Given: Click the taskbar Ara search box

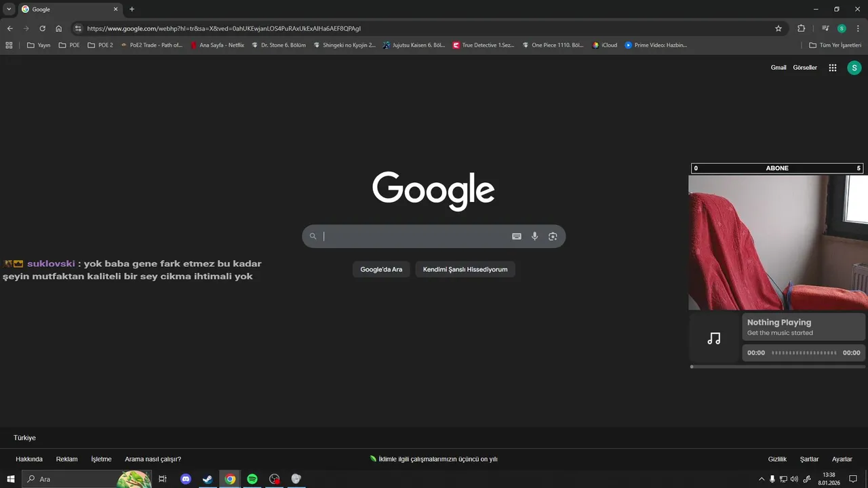Looking at the screenshot, I should click(87, 479).
